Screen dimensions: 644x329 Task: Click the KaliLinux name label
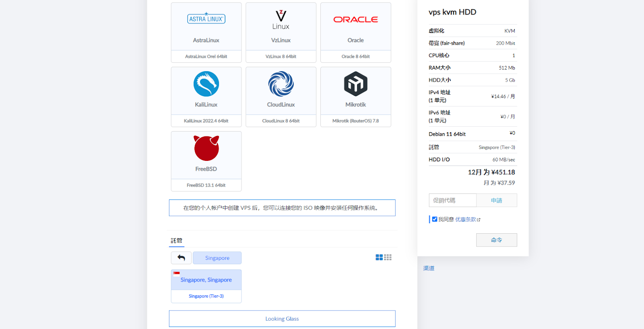click(x=206, y=105)
